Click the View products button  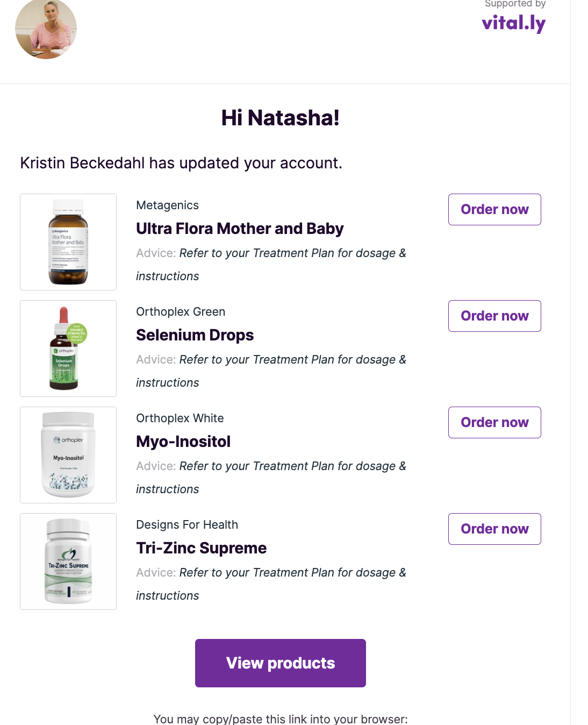[x=280, y=663]
